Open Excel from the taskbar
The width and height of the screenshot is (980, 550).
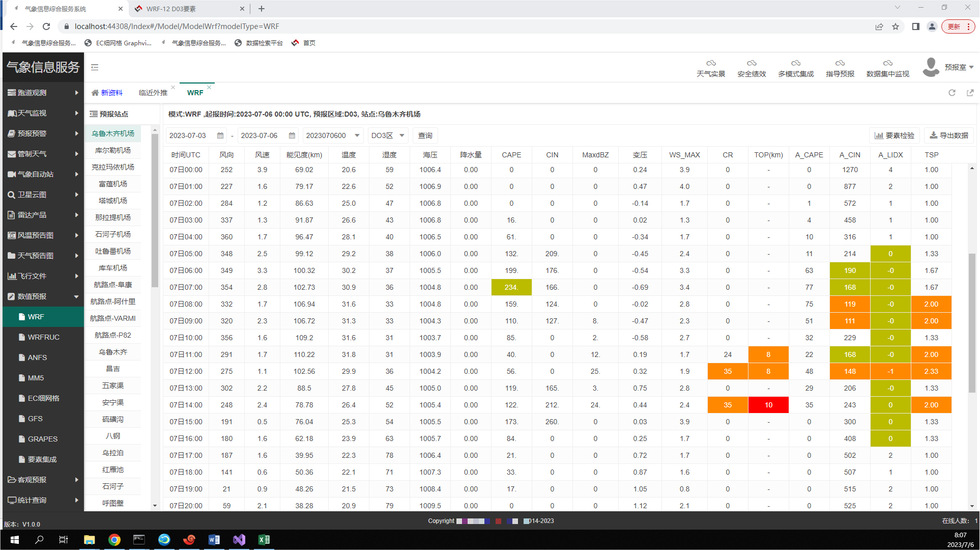point(264,540)
